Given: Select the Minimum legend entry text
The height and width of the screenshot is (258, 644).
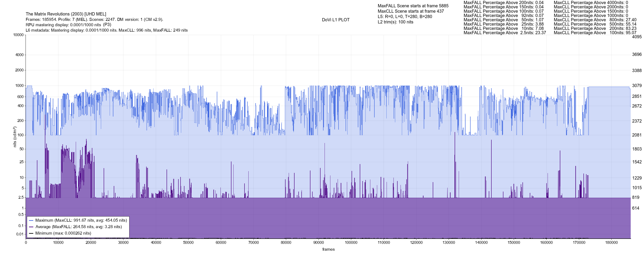Looking at the screenshot, I should [63, 233].
